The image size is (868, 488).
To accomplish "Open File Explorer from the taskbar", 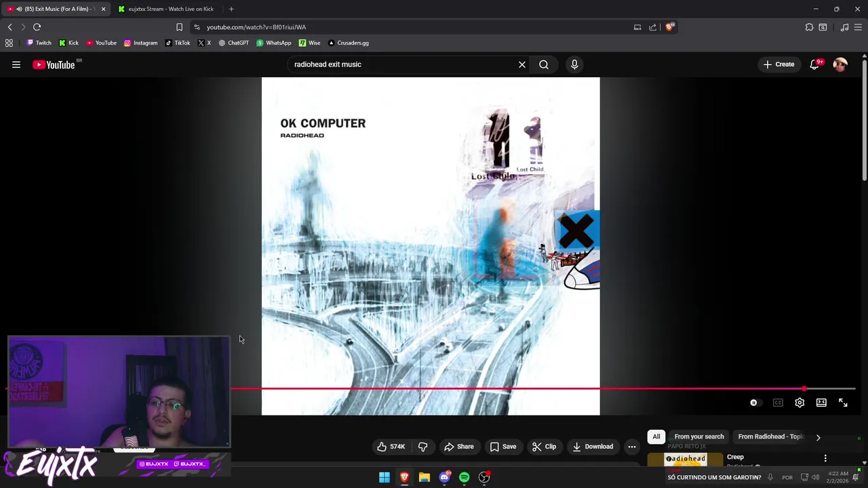I will point(425,477).
